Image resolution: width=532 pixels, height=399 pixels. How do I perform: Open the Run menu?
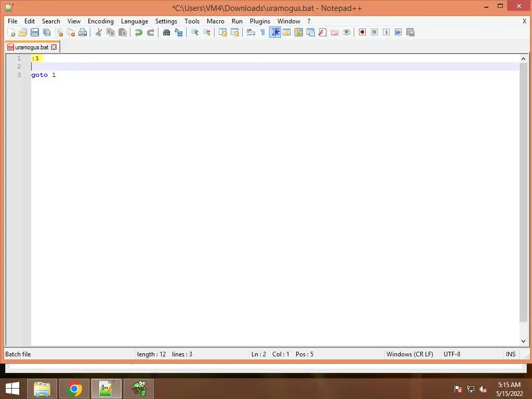[x=237, y=21]
